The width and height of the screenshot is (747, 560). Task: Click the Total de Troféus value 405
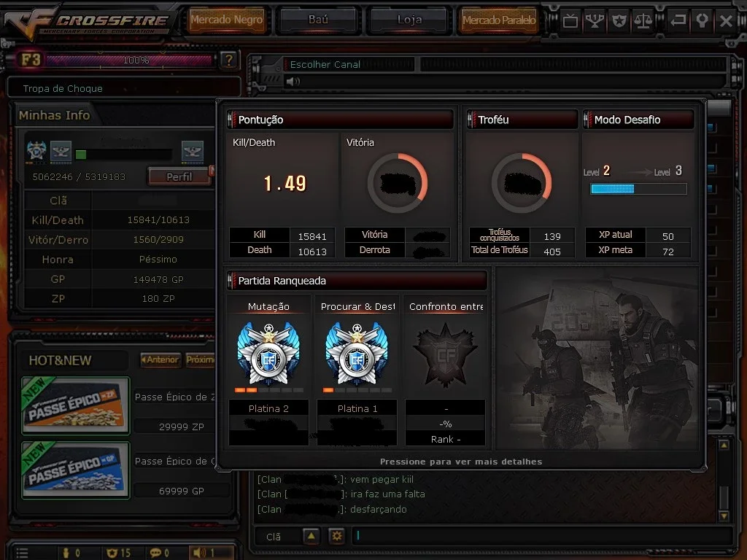pyautogui.click(x=551, y=251)
